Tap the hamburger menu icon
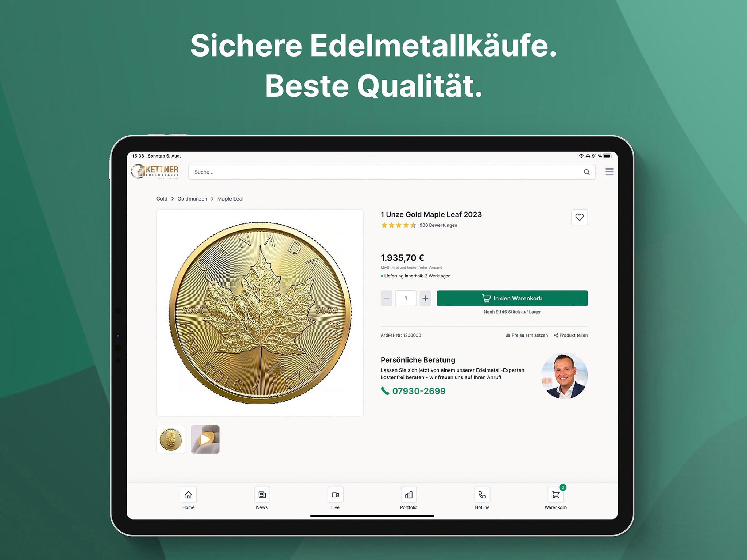The image size is (747, 560). coord(609,171)
